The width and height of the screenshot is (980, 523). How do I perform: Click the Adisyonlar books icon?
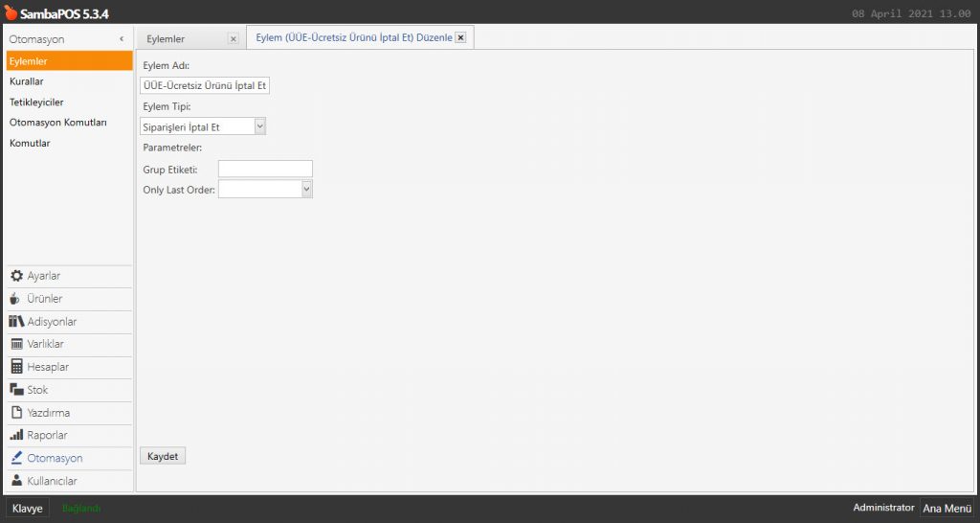coord(16,322)
